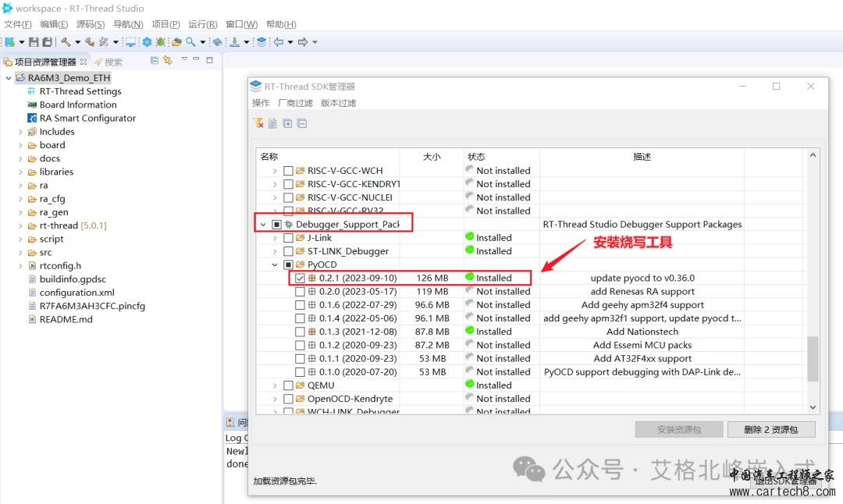Click the 描述 column header
The image size is (843, 504).
coord(642,157)
